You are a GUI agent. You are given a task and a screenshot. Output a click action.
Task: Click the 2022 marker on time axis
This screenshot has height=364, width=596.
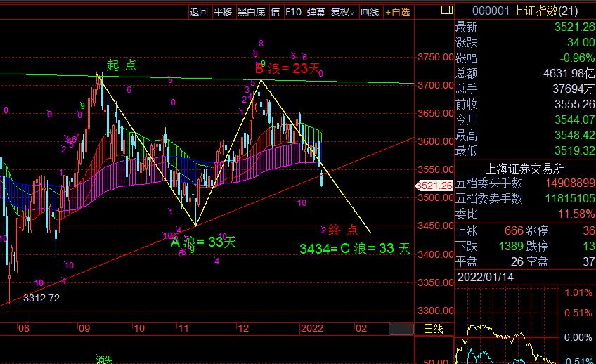point(311,328)
